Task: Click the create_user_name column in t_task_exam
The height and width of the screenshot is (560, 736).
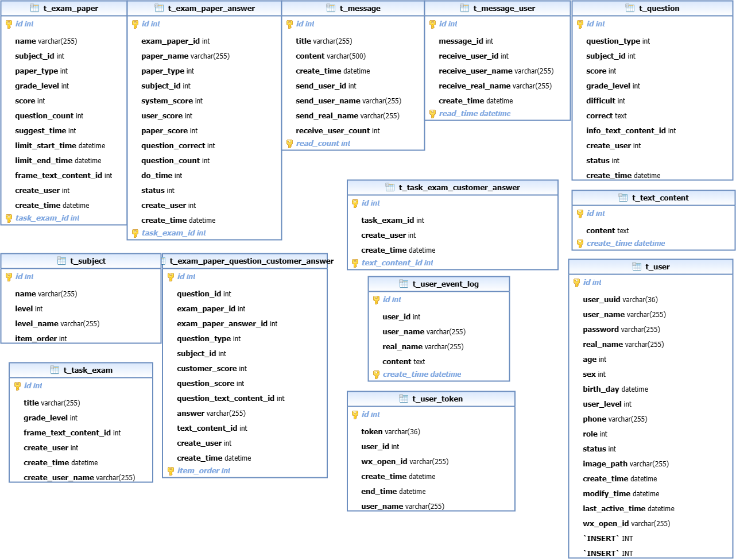Action: pyautogui.click(x=79, y=478)
